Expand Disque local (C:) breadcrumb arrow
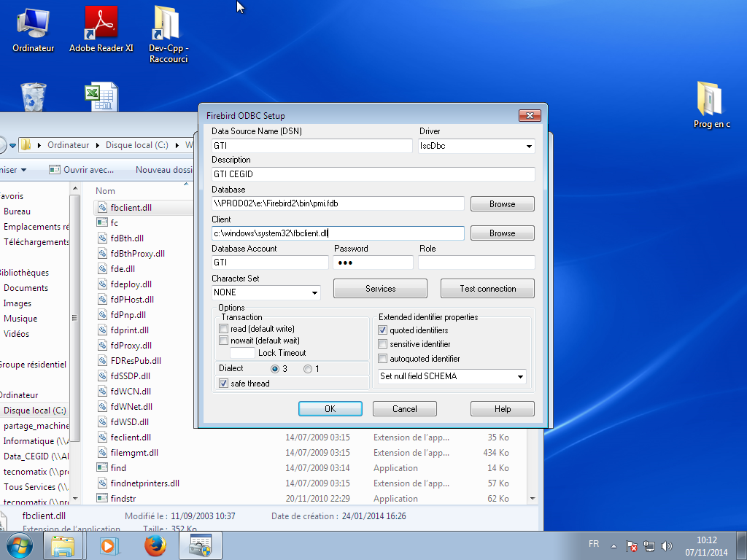 (x=177, y=145)
